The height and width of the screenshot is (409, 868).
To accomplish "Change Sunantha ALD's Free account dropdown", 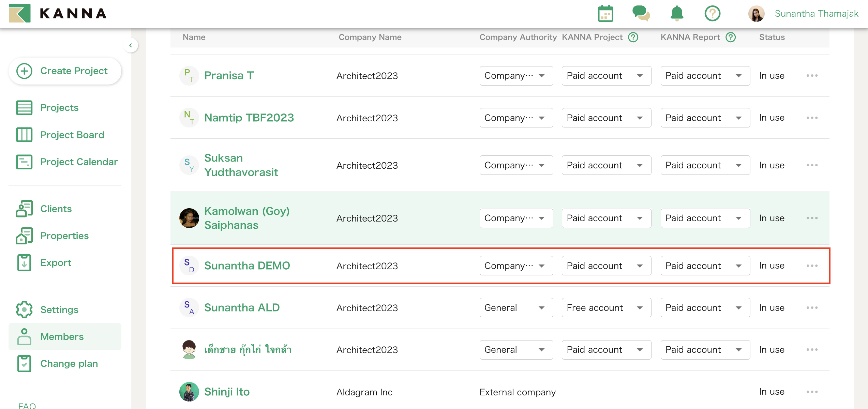I will click(606, 307).
